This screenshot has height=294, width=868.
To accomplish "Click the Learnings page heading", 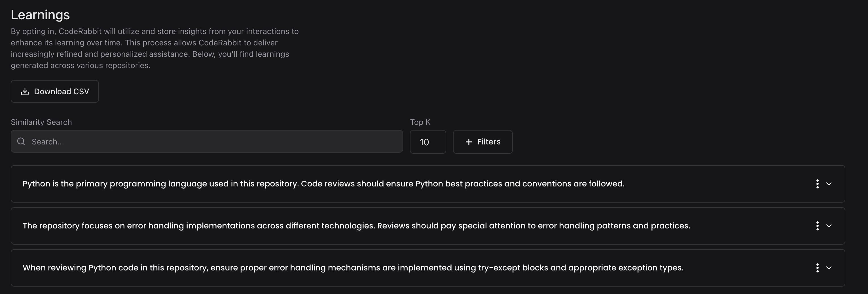I will tap(41, 15).
